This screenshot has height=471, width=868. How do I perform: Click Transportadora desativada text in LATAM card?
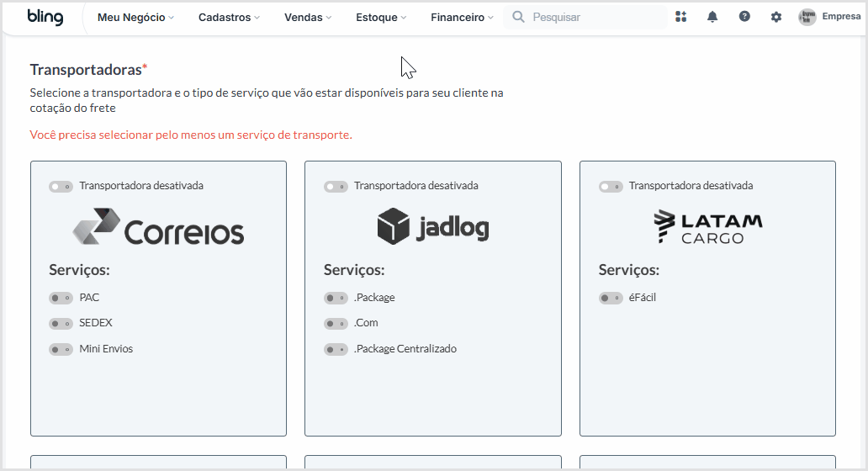(691, 186)
